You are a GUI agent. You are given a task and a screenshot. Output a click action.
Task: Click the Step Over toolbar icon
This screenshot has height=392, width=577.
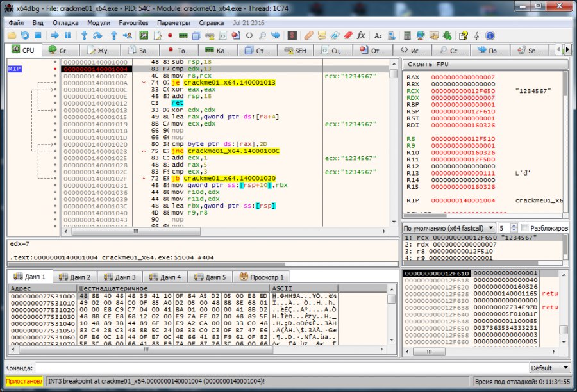point(99,35)
